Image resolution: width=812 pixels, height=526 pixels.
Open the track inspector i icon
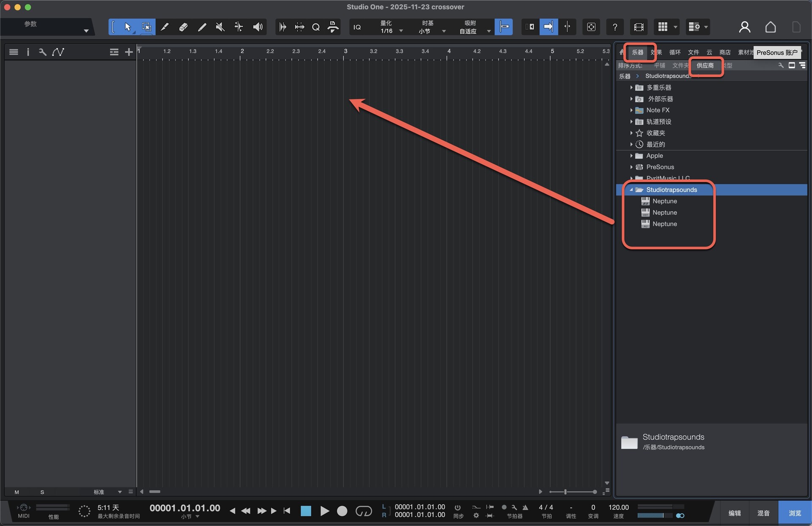[x=28, y=52]
